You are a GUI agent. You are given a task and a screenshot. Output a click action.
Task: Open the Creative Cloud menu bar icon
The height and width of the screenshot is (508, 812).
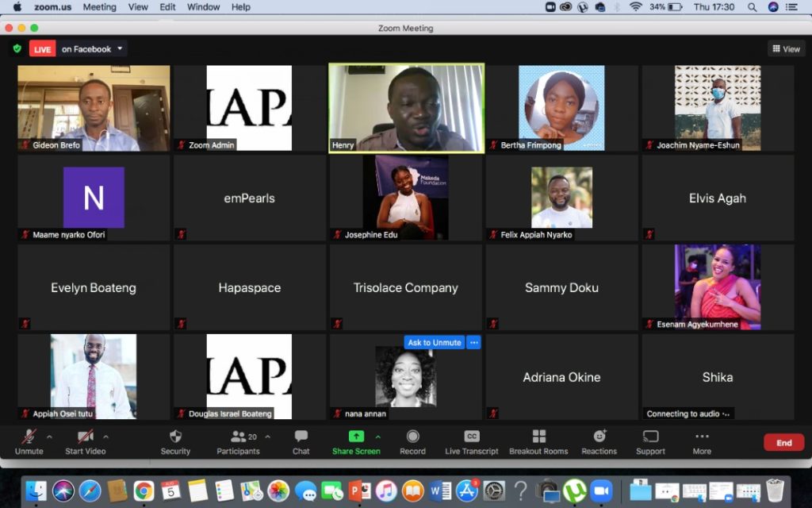pos(566,7)
